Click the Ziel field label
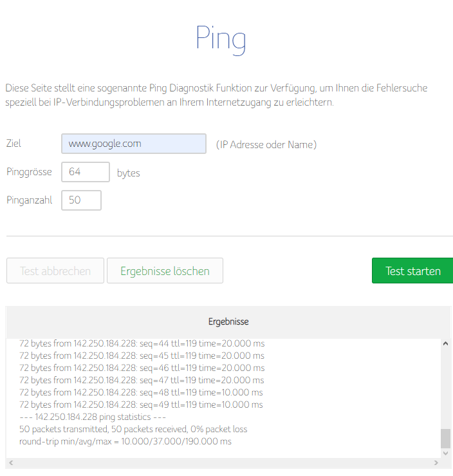The image size is (453, 476). tap(14, 144)
